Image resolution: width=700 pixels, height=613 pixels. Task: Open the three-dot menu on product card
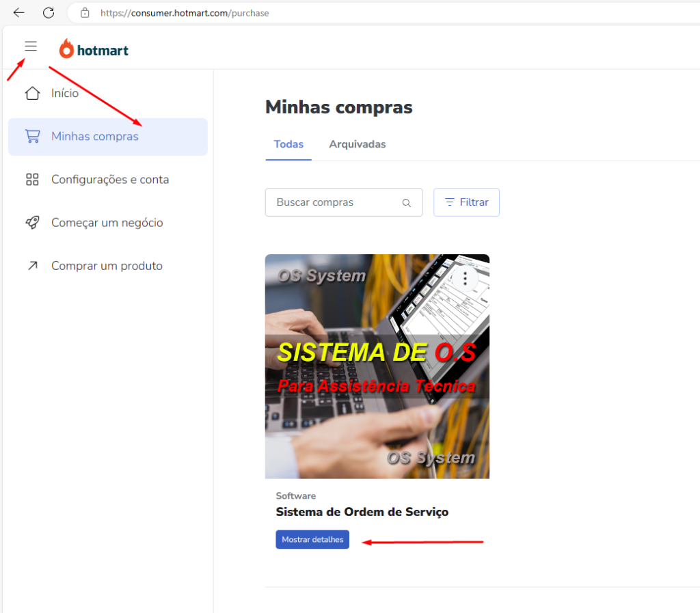[465, 278]
